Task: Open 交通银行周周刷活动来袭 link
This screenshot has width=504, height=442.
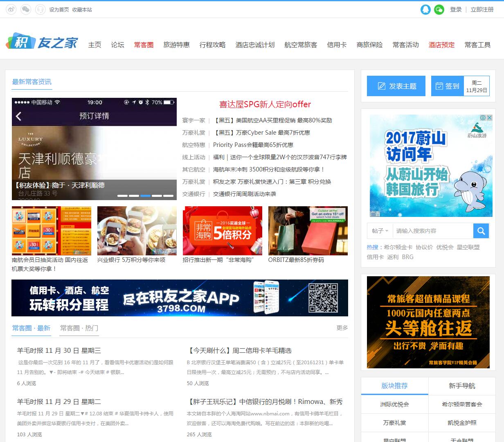Action: [x=245, y=194]
